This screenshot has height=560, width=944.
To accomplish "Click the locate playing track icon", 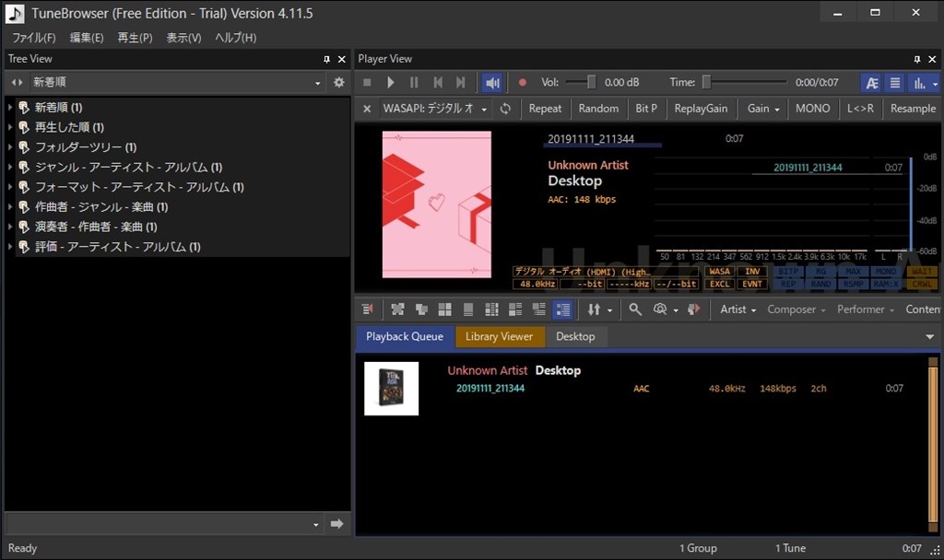I will [x=368, y=309].
